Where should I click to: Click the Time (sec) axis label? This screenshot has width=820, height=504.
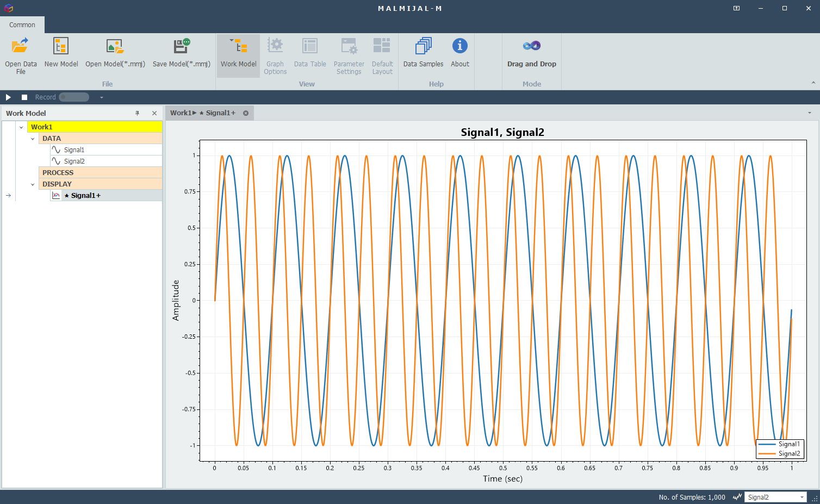point(502,479)
